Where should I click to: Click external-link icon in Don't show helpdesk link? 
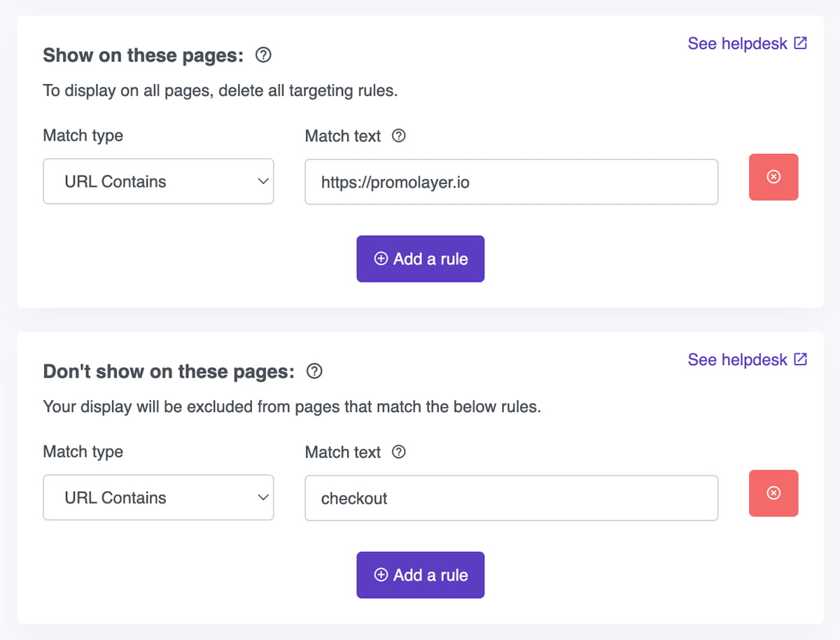[800, 360]
